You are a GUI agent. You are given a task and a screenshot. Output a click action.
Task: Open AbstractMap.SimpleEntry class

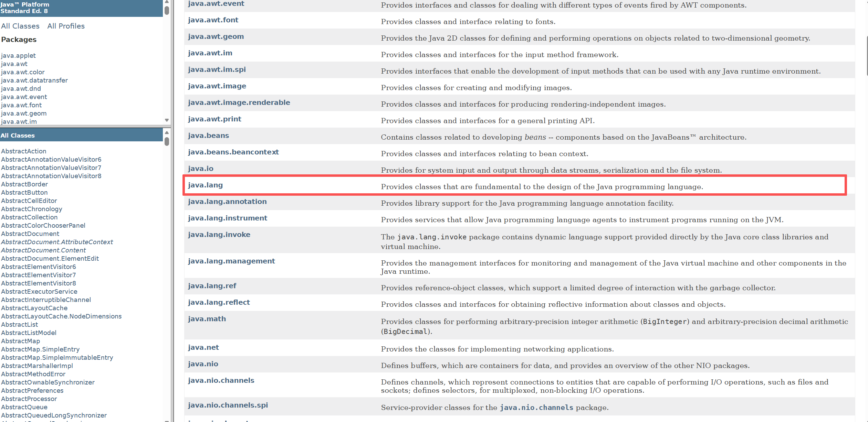point(40,349)
